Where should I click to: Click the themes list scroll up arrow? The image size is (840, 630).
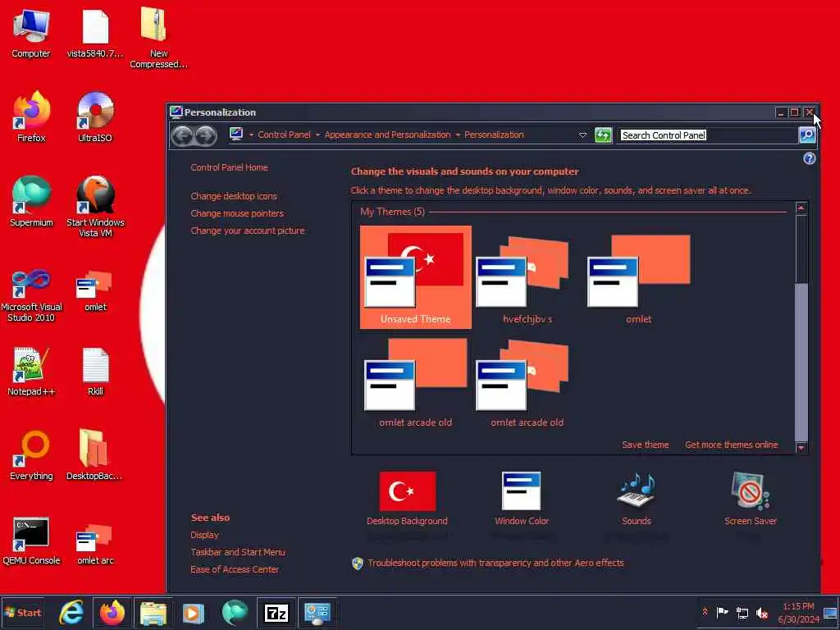(801, 208)
